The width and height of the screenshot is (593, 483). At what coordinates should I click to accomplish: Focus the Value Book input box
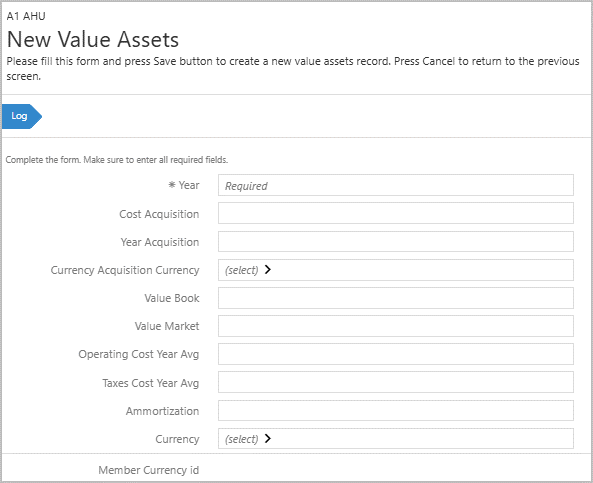[396, 298]
